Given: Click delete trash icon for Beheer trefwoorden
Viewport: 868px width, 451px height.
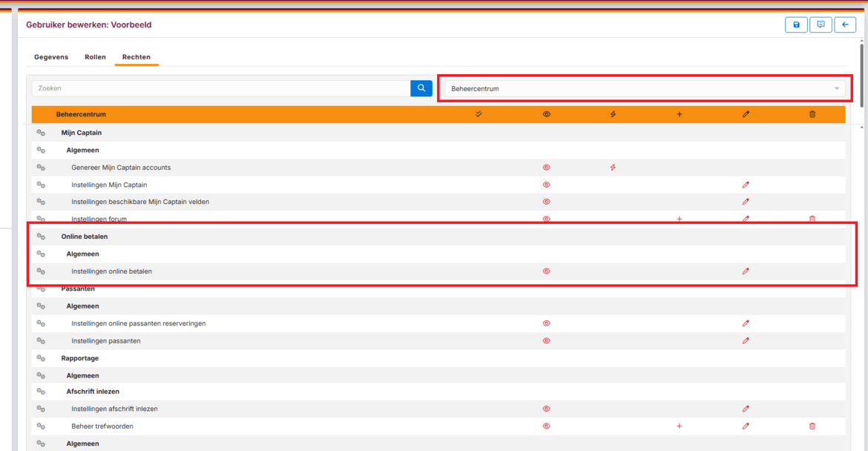Looking at the screenshot, I should (x=812, y=427).
